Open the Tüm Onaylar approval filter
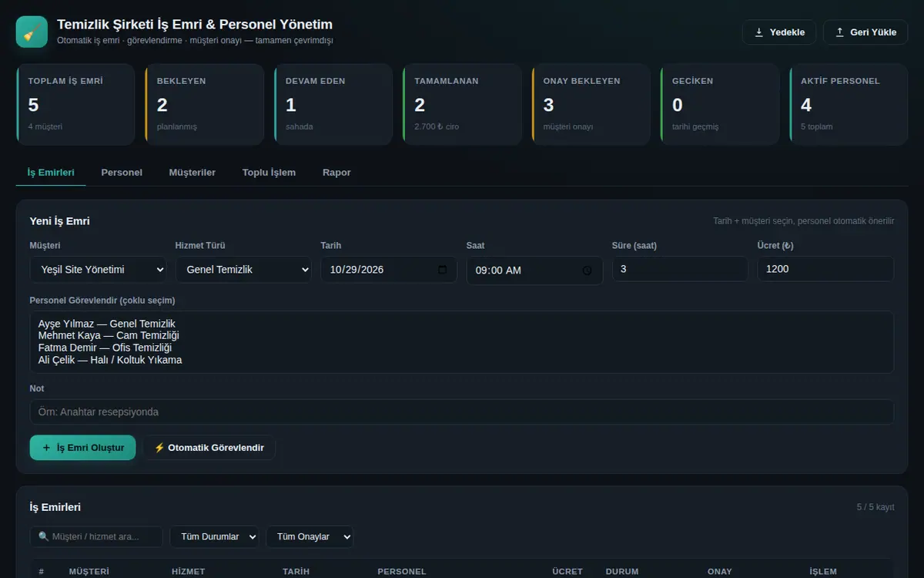Image resolution: width=924 pixels, height=578 pixels. (310, 536)
